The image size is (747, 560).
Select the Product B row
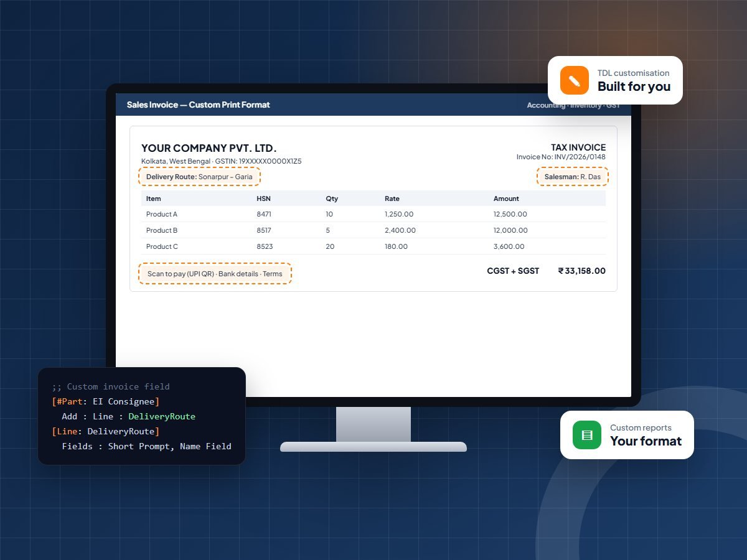tap(374, 230)
